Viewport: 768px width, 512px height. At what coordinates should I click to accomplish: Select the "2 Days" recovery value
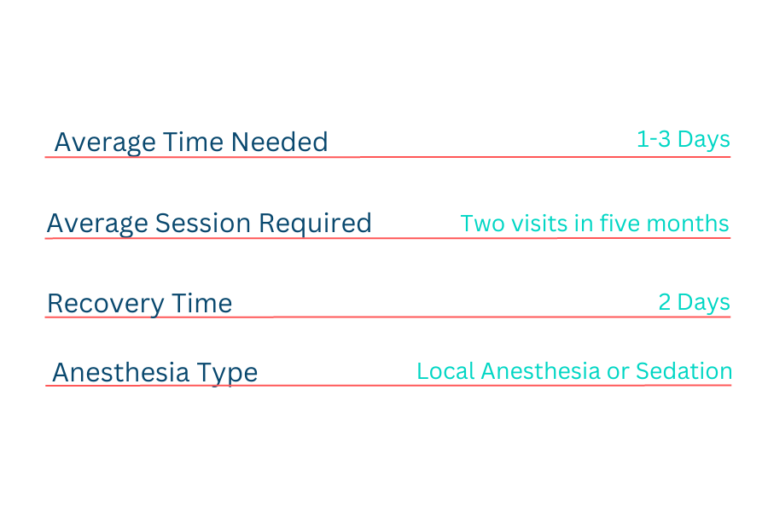coord(694,302)
